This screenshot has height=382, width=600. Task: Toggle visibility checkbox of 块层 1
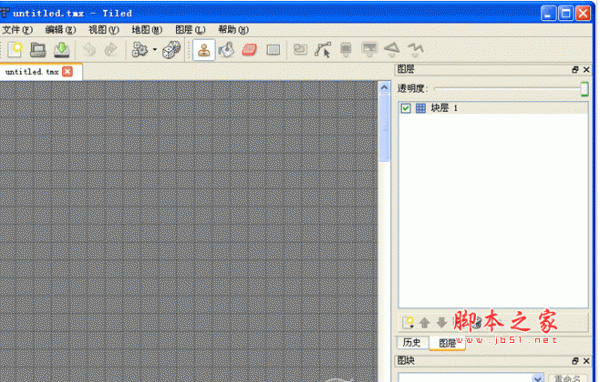[x=406, y=108]
